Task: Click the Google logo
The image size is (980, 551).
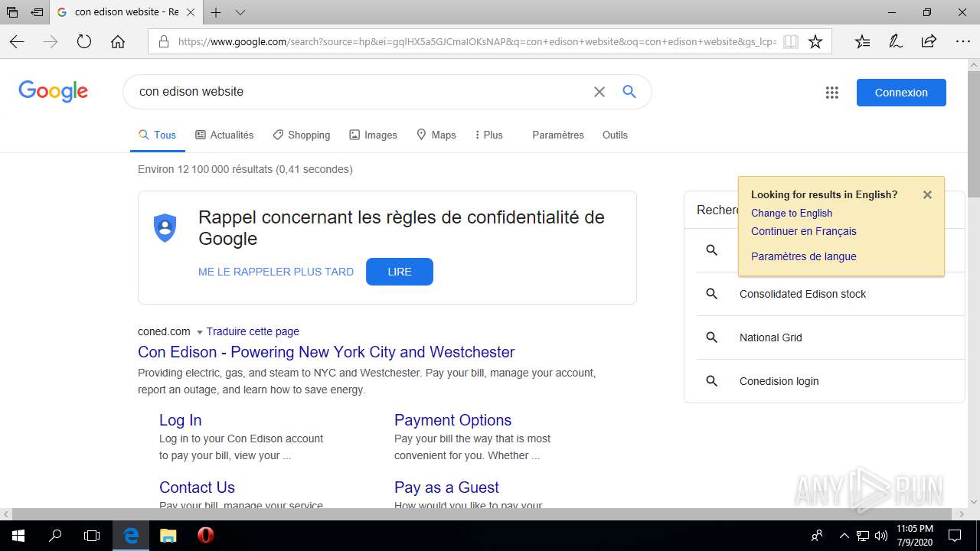Action: pos(54,92)
